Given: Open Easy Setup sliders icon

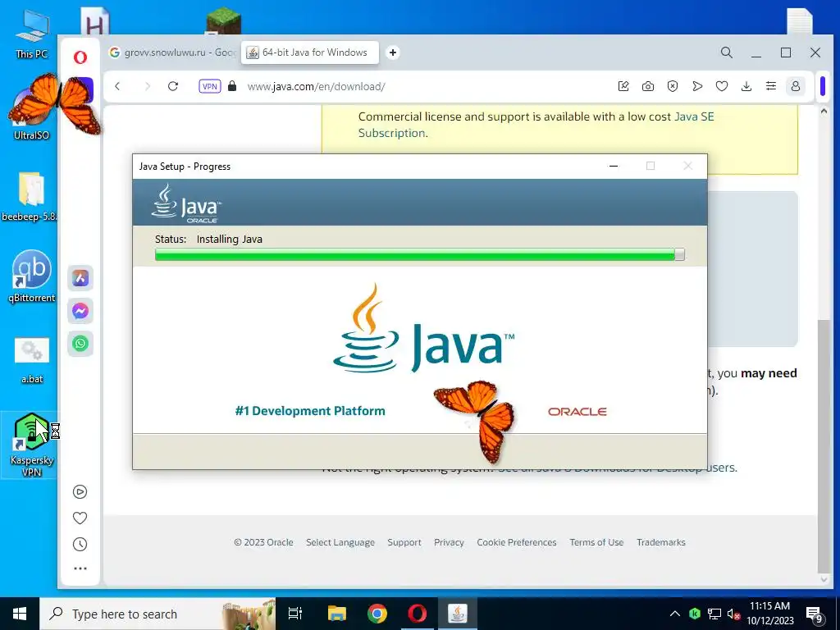Looking at the screenshot, I should 771,86.
